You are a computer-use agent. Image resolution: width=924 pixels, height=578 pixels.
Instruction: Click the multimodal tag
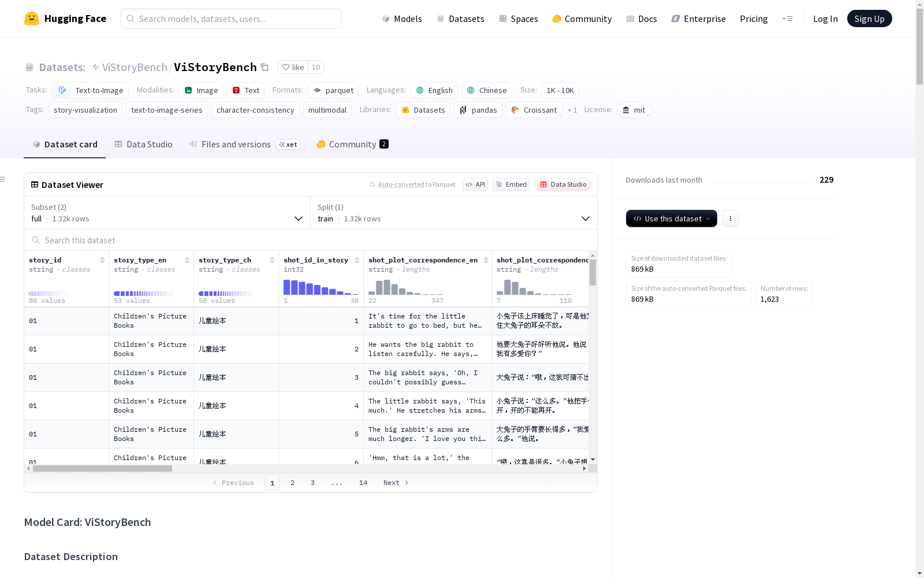(327, 110)
